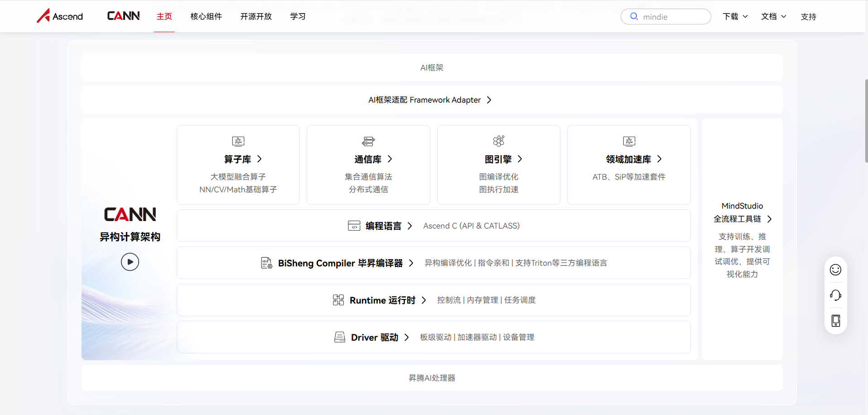Click the chevron next to 编程语言
This screenshot has width=868, height=415.
pos(410,226)
